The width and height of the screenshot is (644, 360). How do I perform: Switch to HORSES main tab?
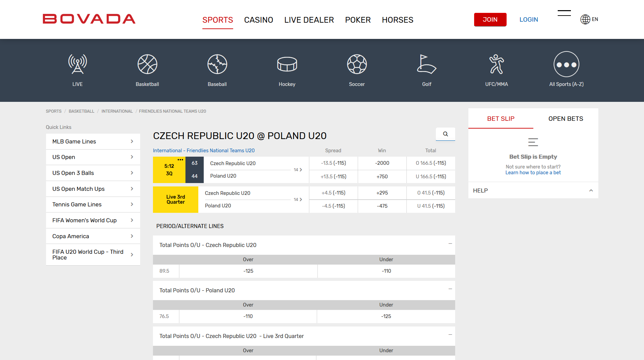pos(398,20)
